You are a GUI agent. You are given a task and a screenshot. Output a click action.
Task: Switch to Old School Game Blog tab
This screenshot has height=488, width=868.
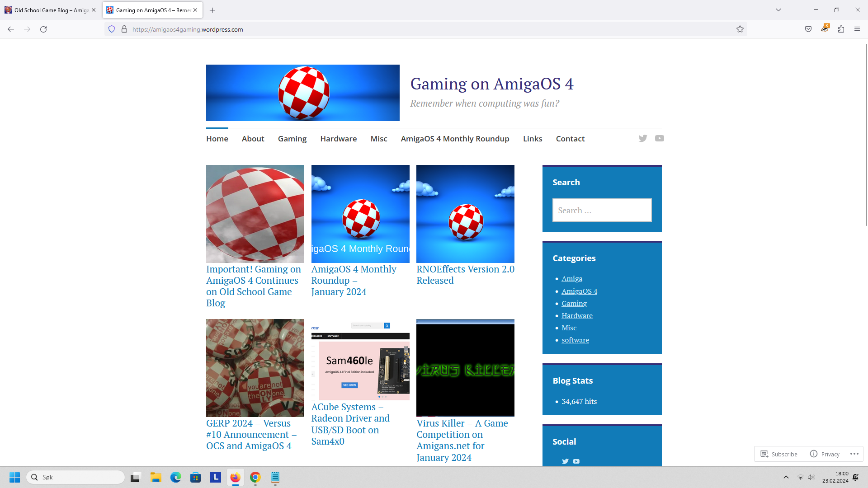point(47,10)
